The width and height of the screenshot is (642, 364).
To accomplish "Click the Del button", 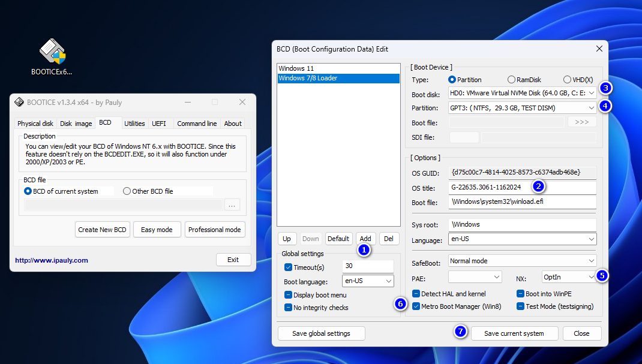I will (x=389, y=239).
